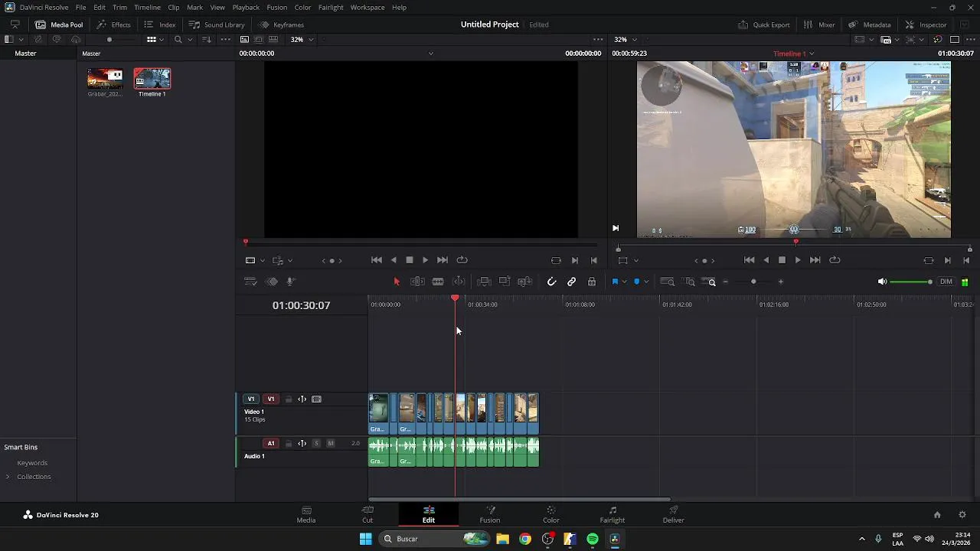The height and width of the screenshot is (551, 980).
Task: Toggle loop in the timeline viewer
Action: [x=835, y=260]
